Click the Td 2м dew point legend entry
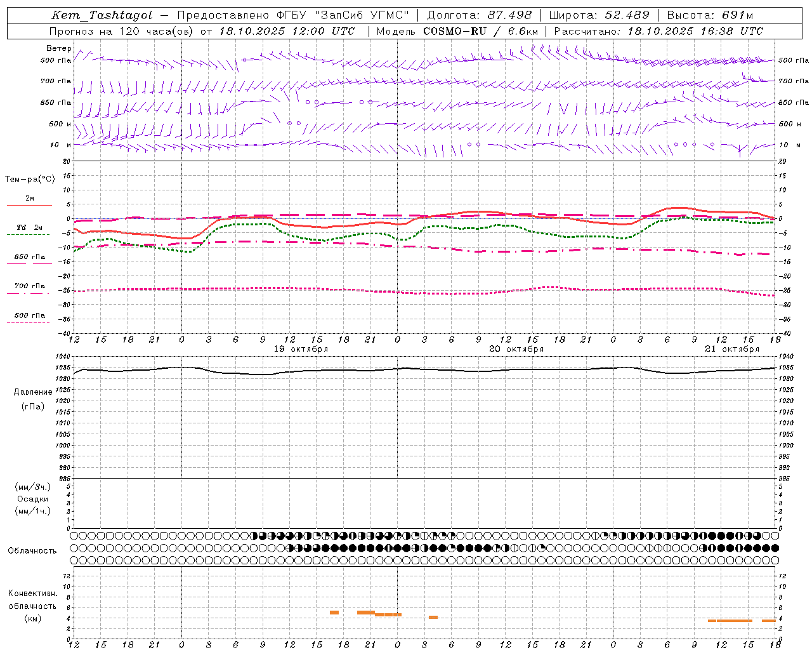This screenshot has width=812, height=650. coord(30,227)
